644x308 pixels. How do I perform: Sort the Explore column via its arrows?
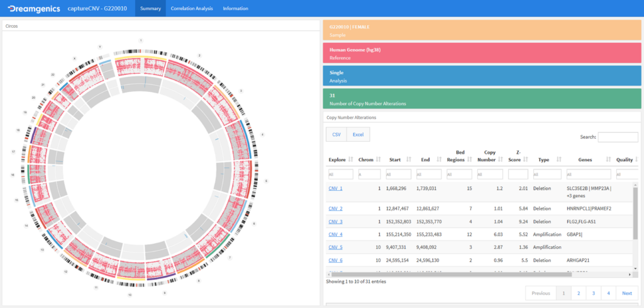pos(351,159)
